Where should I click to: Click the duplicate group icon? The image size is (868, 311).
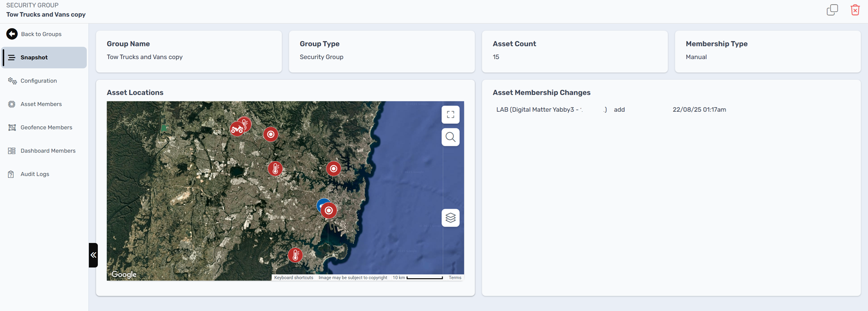coord(832,10)
